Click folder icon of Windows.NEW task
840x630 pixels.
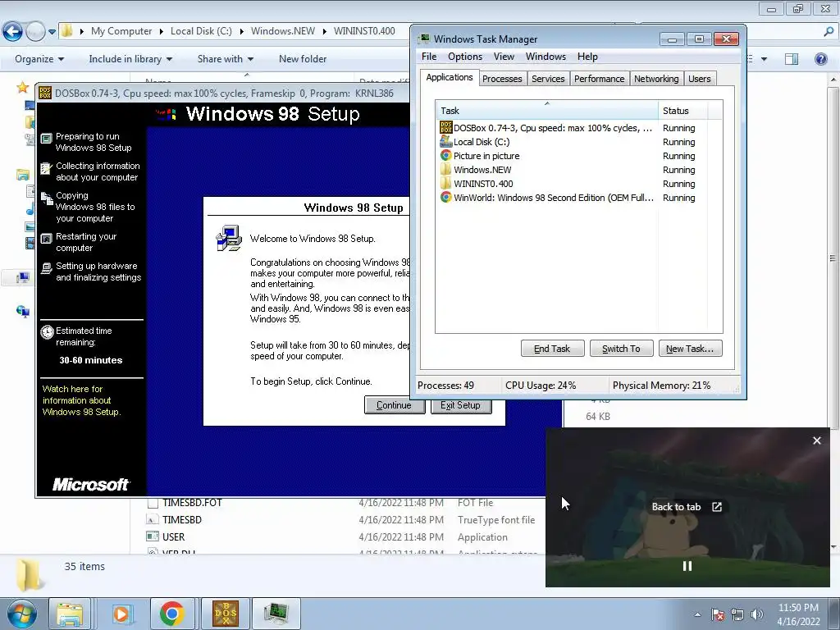pyautogui.click(x=445, y=169)
